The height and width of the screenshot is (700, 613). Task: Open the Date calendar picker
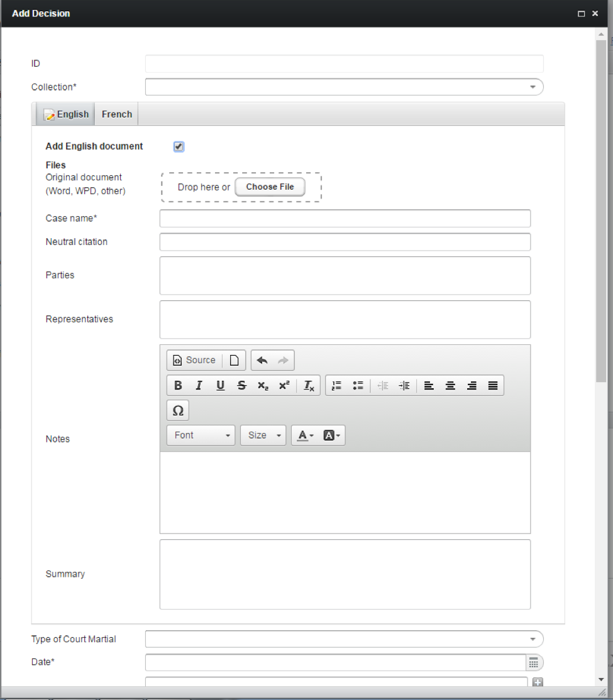pyautogui.click(x=533, y=663)
